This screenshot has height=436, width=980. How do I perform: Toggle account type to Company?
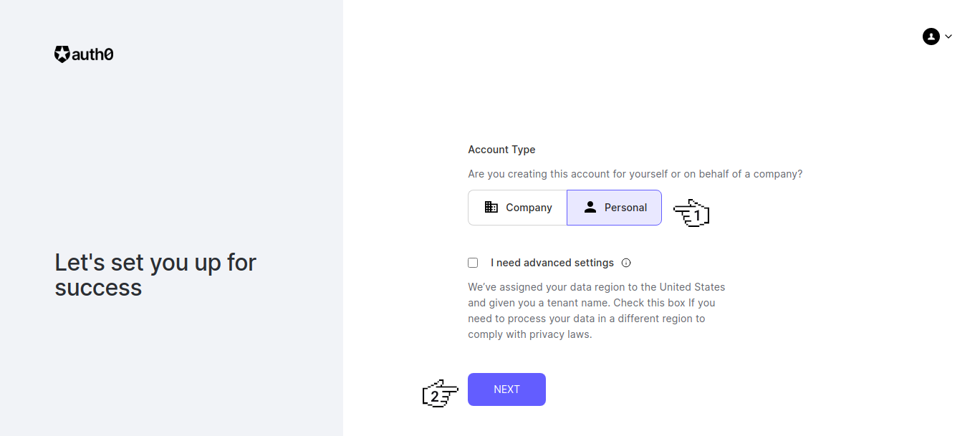[517, 207]
